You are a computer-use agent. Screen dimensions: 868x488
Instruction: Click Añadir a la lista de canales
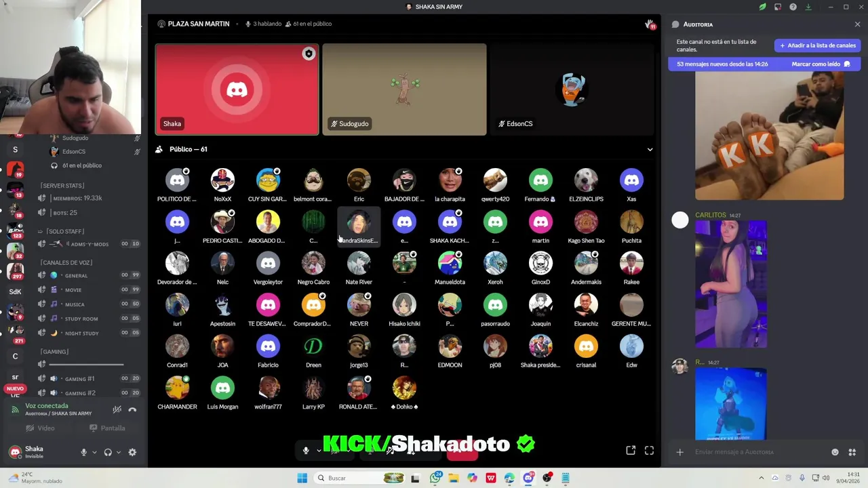click(818, 45)
